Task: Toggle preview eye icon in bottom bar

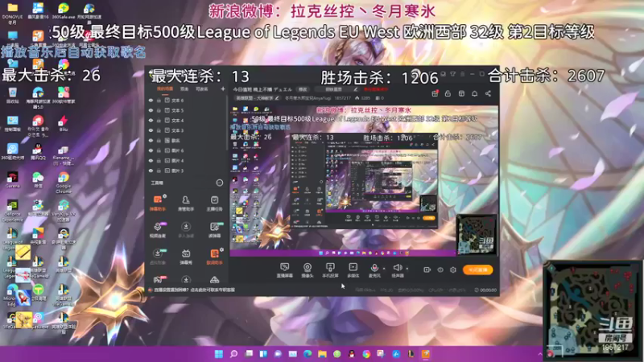Action: pos(440,269)
